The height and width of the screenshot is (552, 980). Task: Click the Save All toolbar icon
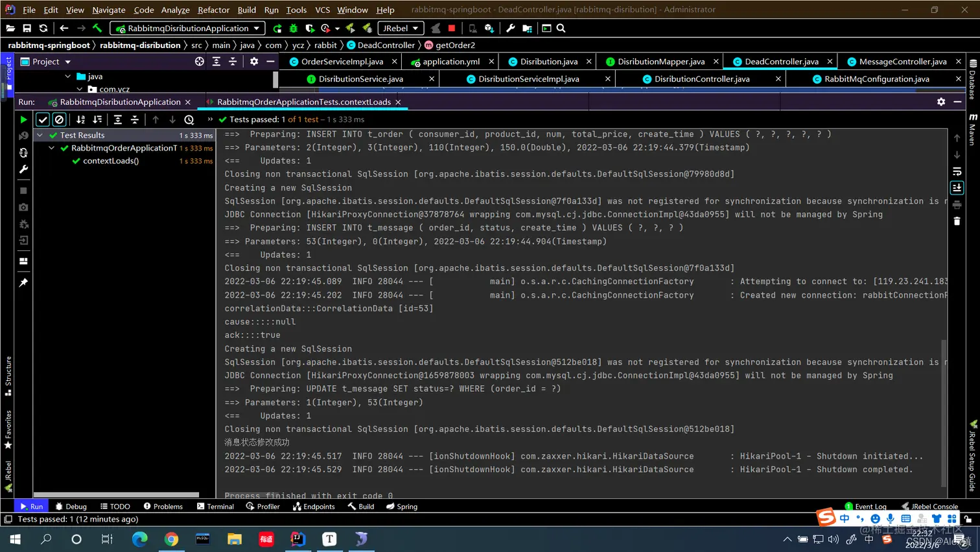pyautogui.click(x=27, y=28)
